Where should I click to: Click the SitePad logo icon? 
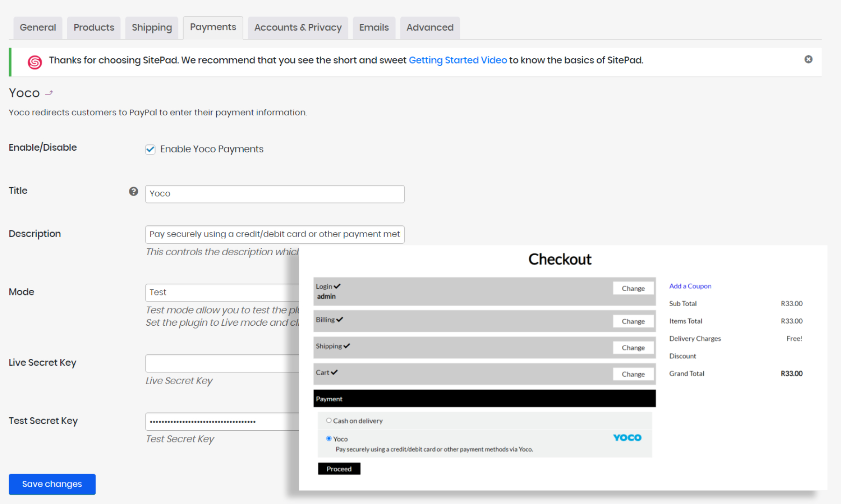click(x=35, y=62)
